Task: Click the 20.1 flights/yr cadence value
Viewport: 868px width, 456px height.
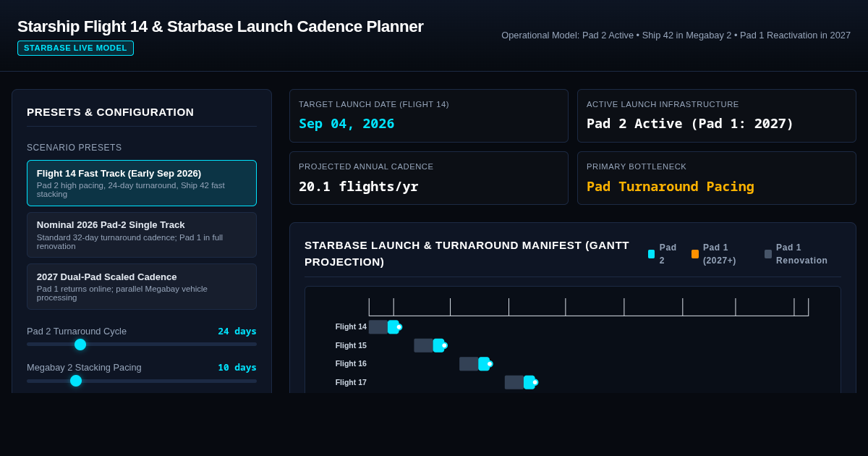Action: click(359, 187)
